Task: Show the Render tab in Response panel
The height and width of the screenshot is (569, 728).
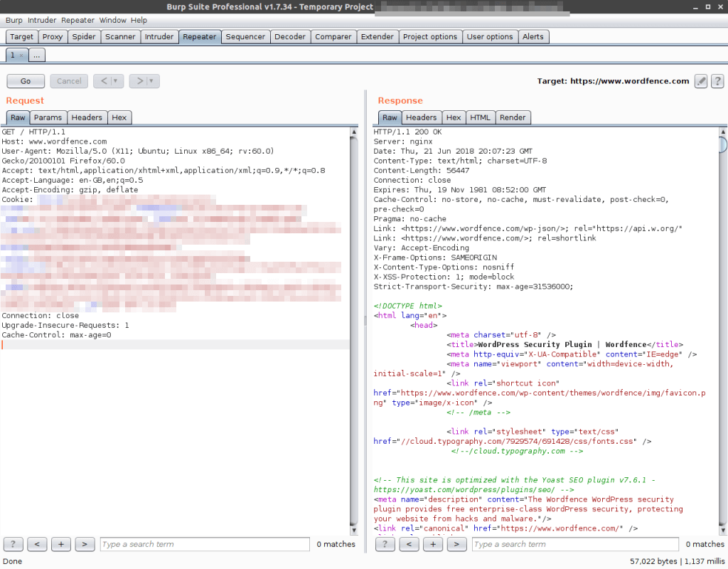Action: click(513, 117)
